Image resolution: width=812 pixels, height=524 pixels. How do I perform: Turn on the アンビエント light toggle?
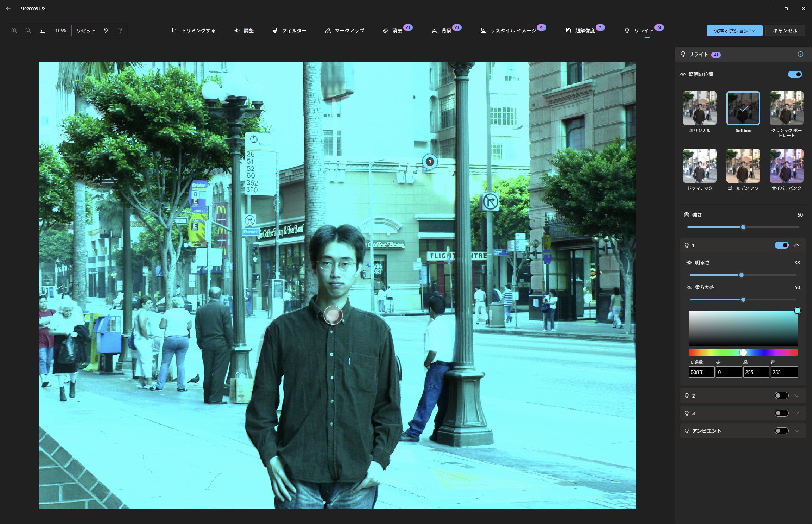click(781, 431)
